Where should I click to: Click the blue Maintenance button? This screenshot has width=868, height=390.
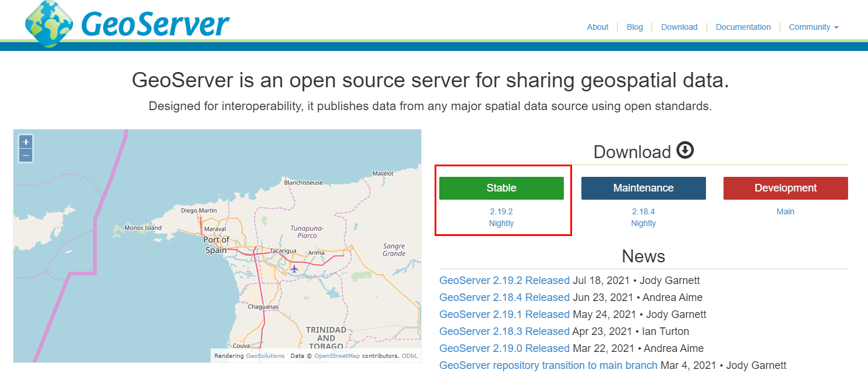pyautogui.click(x=643, y=188)
